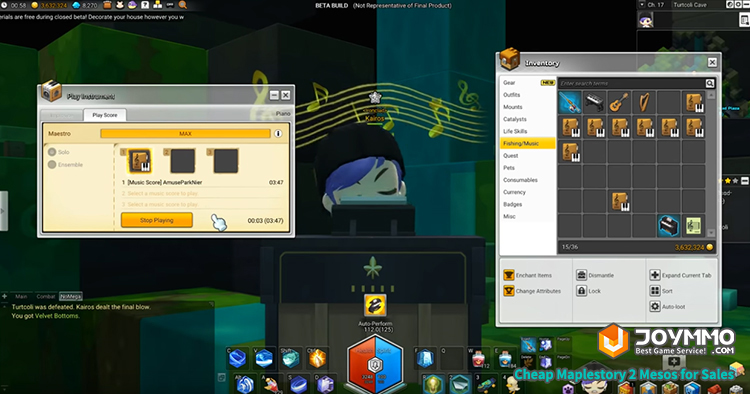Switch chat to the Combat tab
Viewport: 750px width, 394px height.
[x=46, y=296]
